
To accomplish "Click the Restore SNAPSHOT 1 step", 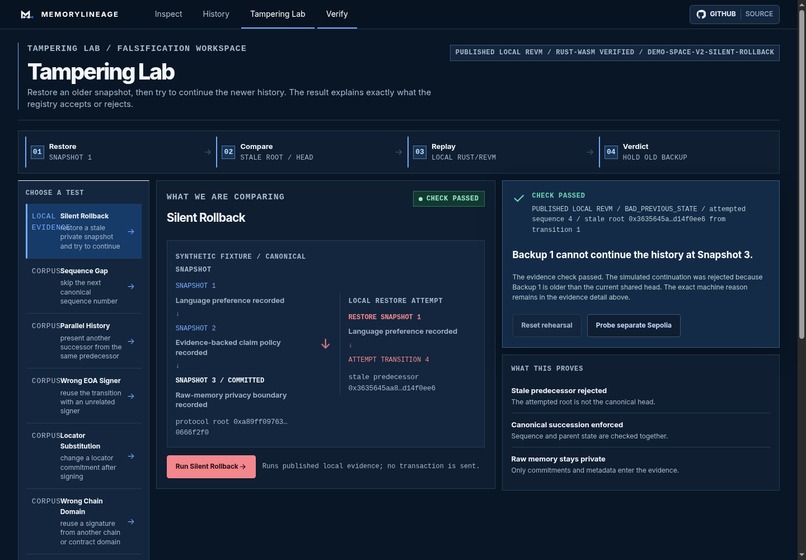I will tap(118, 152).
